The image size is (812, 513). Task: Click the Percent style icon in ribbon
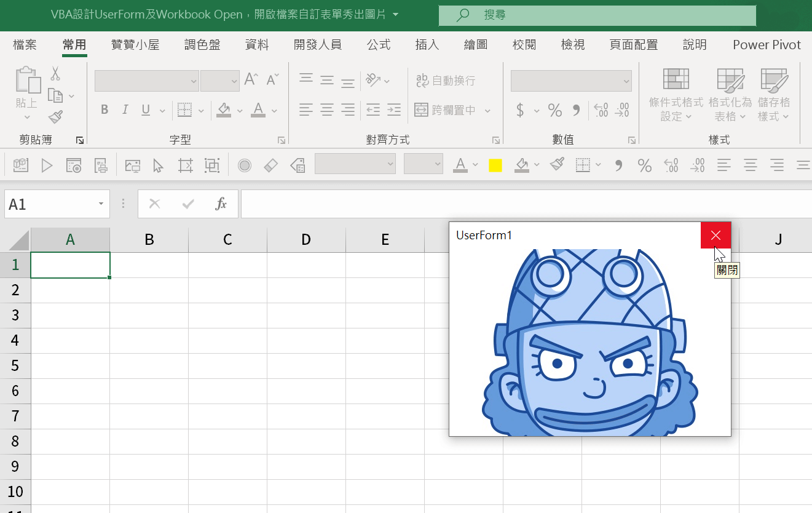click(555, 110)
